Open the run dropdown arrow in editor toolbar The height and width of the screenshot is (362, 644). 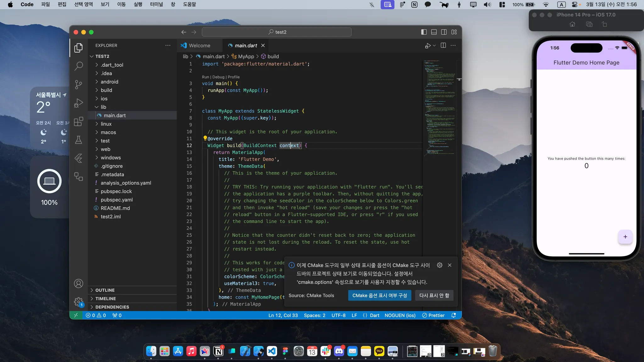coord(435,46)
